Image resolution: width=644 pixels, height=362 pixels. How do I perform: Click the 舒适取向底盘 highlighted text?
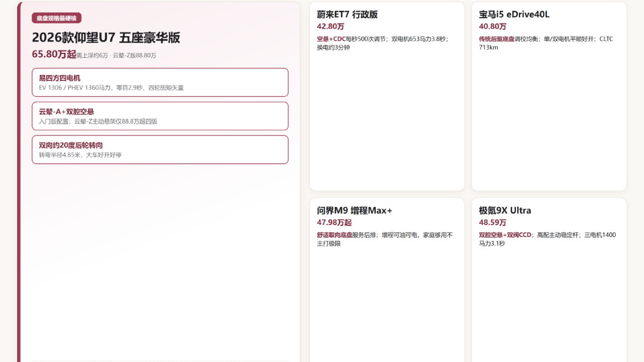point(335,235)
